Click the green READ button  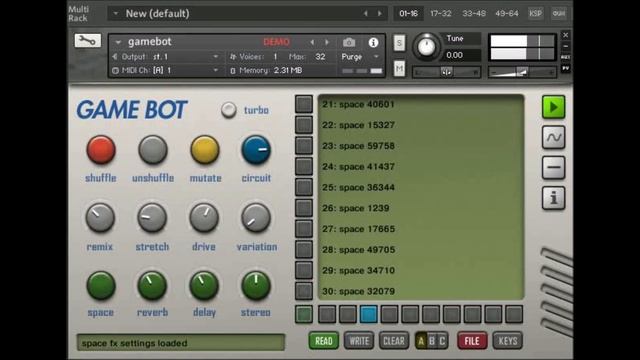tap(324, 341)
